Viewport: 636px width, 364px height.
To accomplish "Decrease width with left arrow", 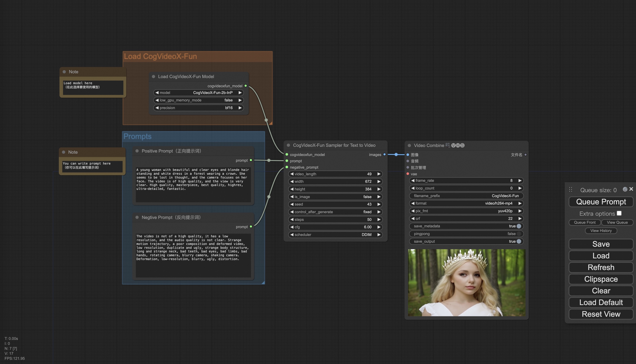I will point(292,181).
